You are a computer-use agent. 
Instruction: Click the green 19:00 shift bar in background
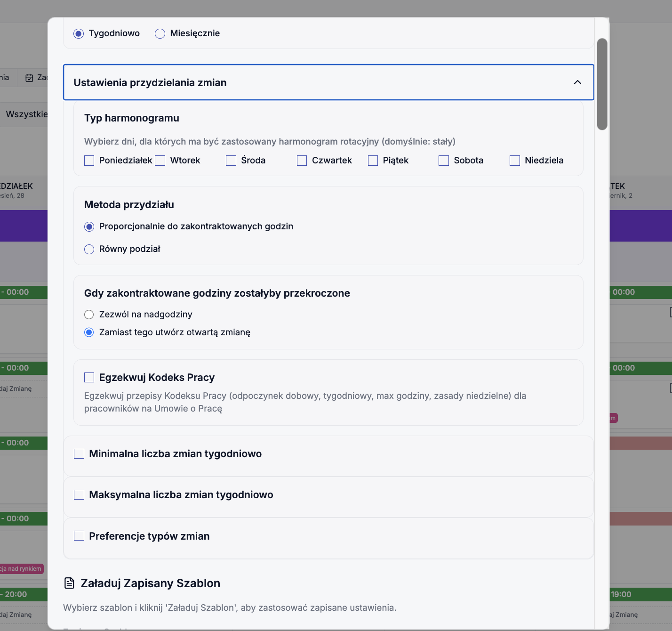641,594
